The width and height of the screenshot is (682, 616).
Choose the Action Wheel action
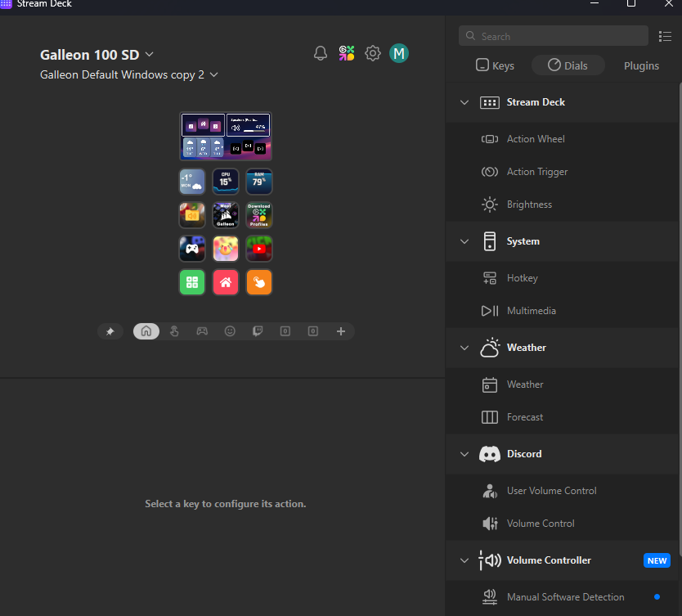coord(536,139)
